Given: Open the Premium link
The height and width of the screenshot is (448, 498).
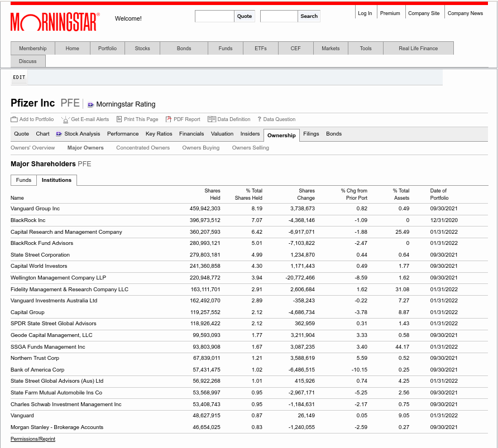Looking at the screenshot, I should (390, 13).
